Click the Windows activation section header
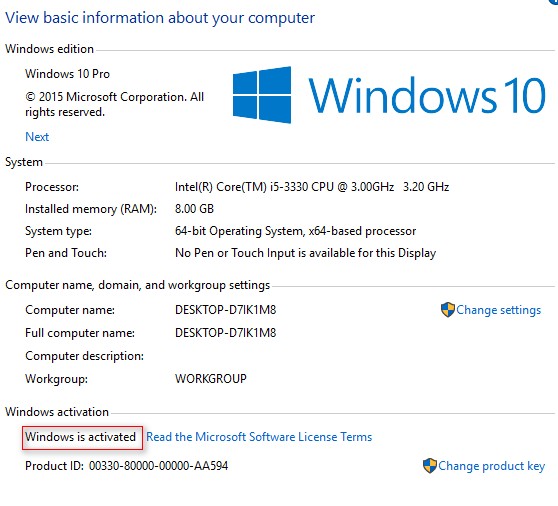The image size is (558, 506). pyautogui.click(x=57, y=412)
